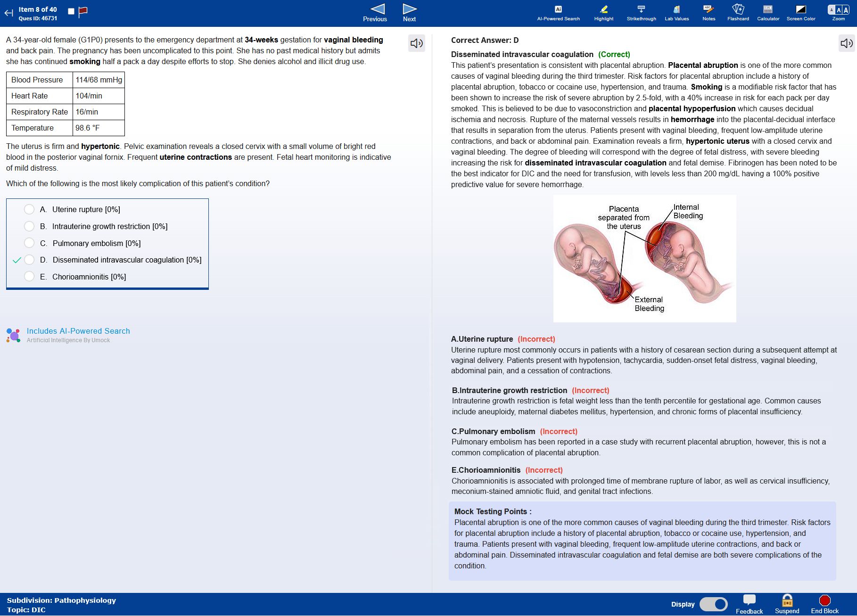Select smallest text size in Zoom
This screenshot has width=857, height=616.
pyautogui.click(x=832, y=10)
